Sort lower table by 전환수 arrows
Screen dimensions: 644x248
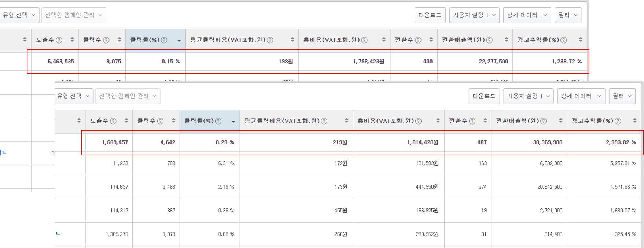click(485, 121)
